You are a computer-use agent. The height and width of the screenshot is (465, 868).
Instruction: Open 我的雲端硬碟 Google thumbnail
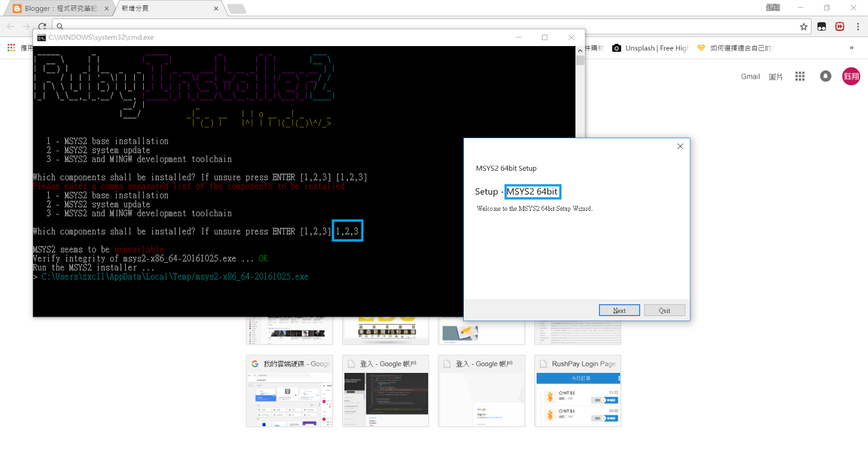[x=289, y=391]
